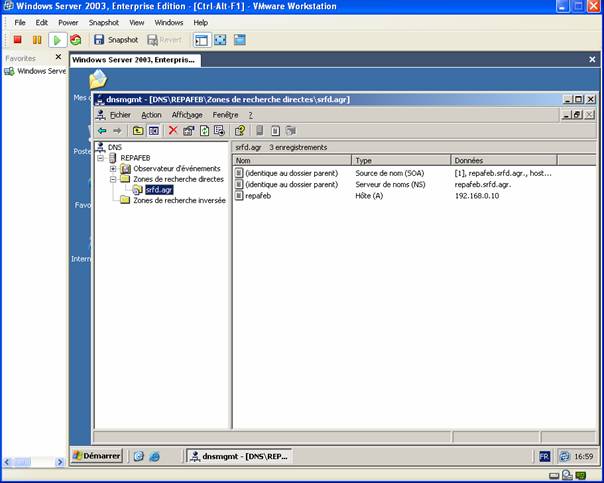Close the Favorites sidebar panel
Screen dimensions: 604x483
[x=58, y=57]
